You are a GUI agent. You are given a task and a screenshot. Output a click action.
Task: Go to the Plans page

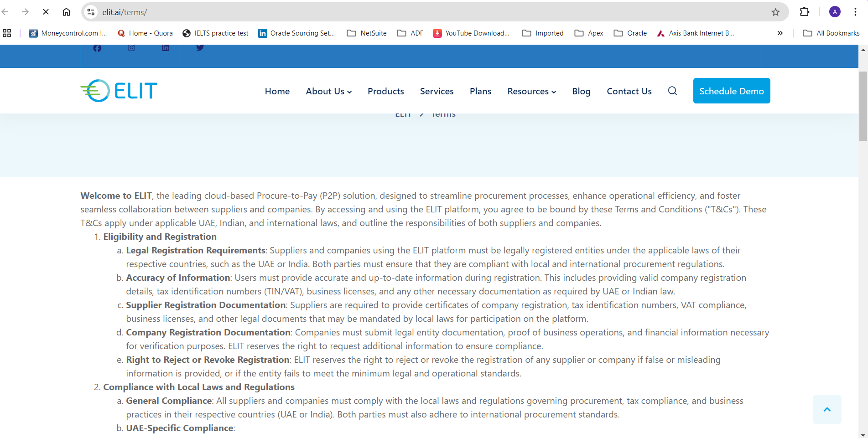[x=480, y=91]
